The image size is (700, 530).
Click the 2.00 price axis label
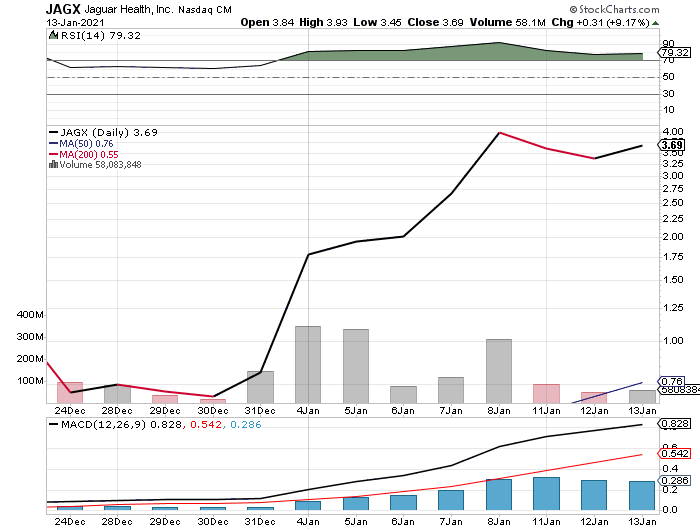point(673,237)
